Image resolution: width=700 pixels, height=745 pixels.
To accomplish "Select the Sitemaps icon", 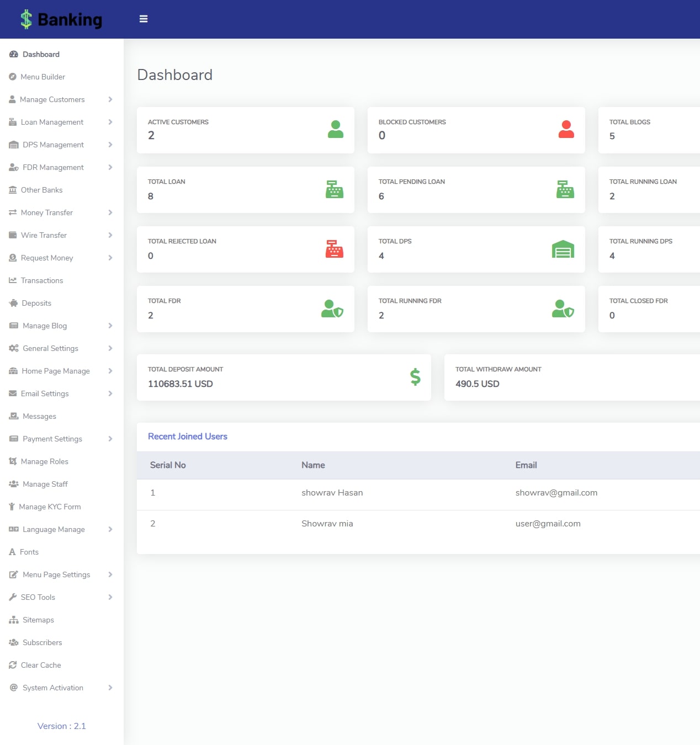I will coord(12,620).
